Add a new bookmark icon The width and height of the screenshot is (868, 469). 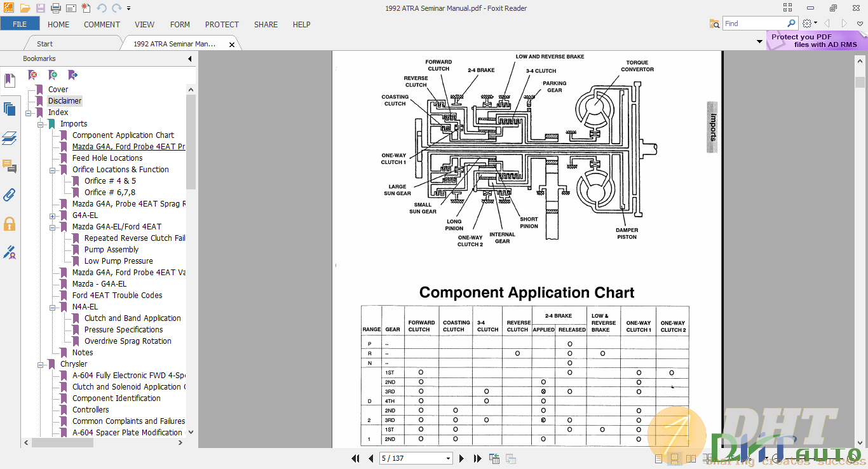tap(53, 75)
